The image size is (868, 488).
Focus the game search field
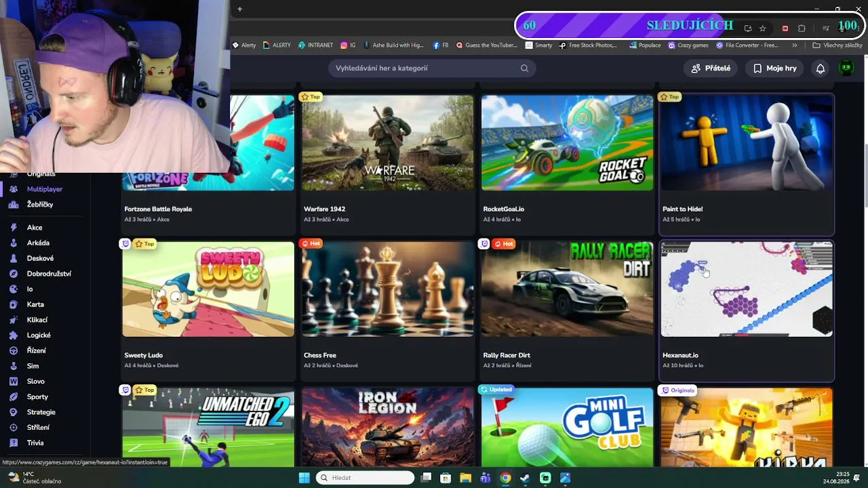point(432,68)
